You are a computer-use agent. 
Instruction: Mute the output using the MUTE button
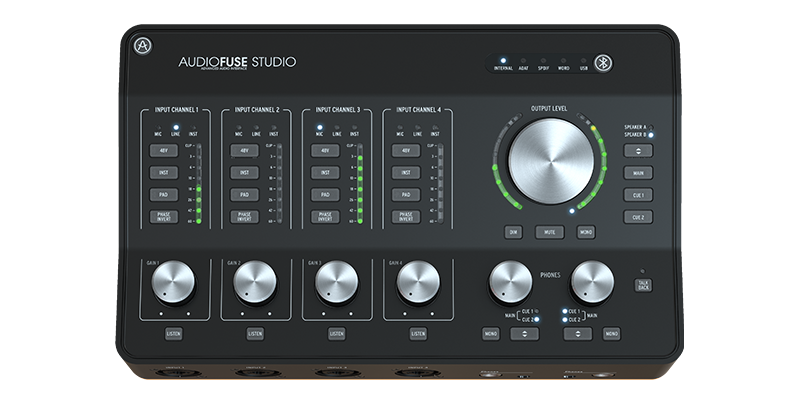(548, 232)
